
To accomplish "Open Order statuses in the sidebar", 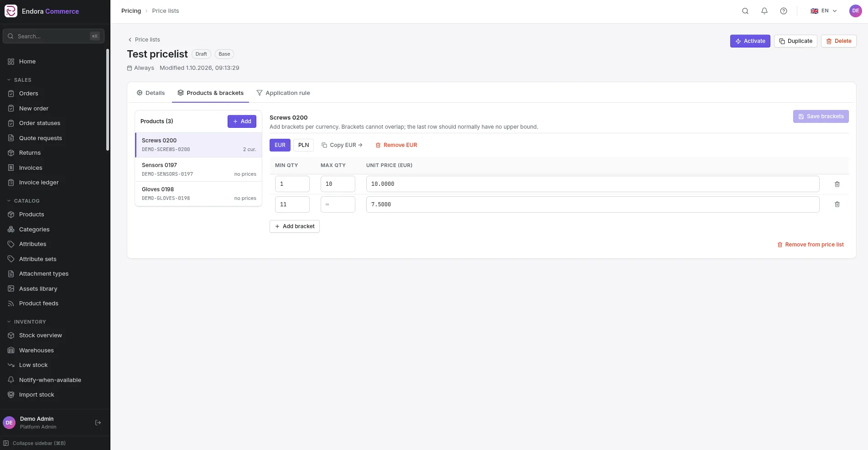I will tap(40, 123).
